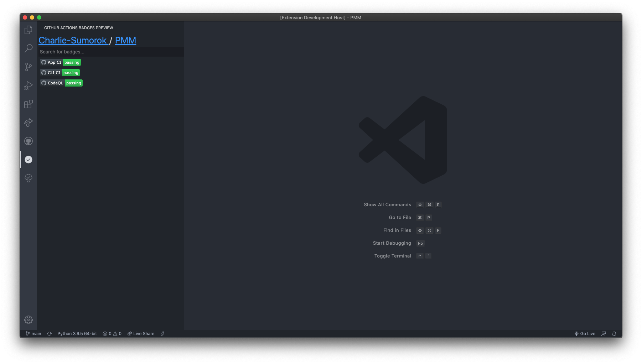Click the Show All Commands hint text

tap(387, 205)
